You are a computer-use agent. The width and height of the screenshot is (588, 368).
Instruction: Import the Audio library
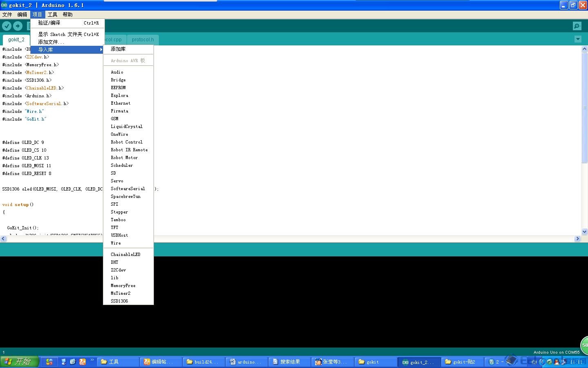point(128,72)
